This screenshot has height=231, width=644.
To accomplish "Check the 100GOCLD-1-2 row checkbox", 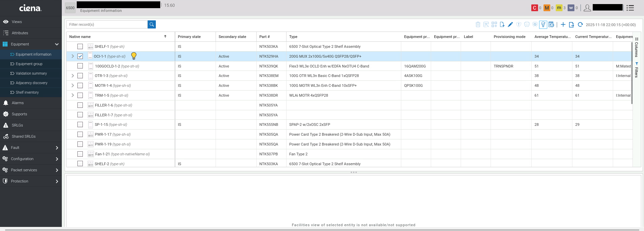I will coord(80,66).
